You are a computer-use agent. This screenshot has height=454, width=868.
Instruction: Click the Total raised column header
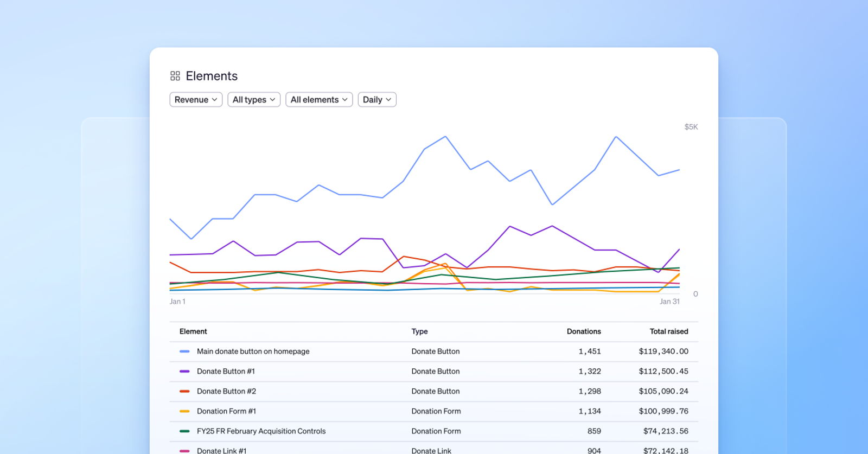[669, 331]
